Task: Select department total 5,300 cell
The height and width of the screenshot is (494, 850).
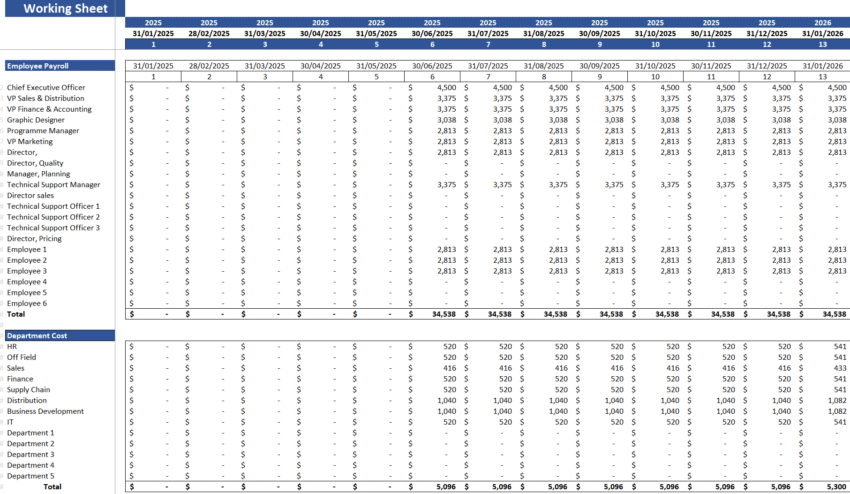Action: tap(836, 487)
